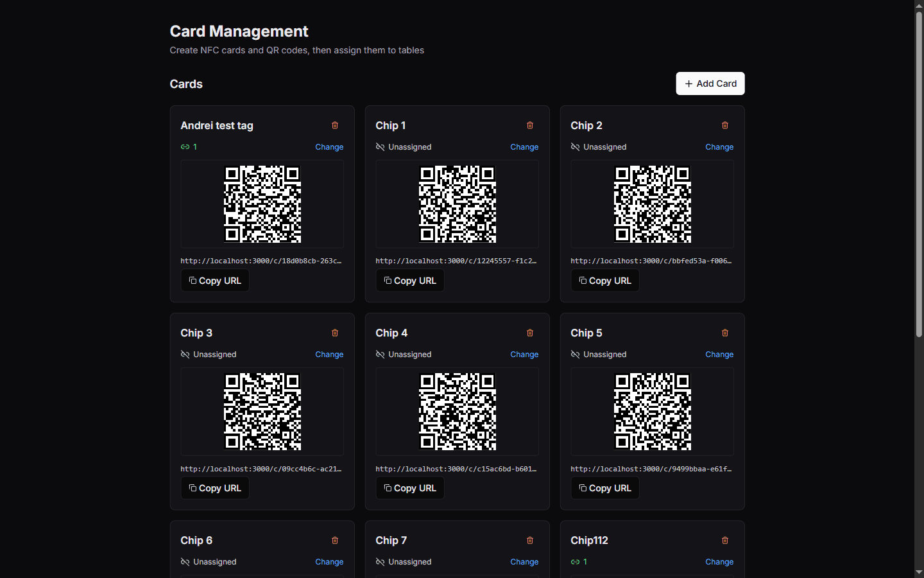Select URL text starting with c15ac6bd

(x=457, y=469)
